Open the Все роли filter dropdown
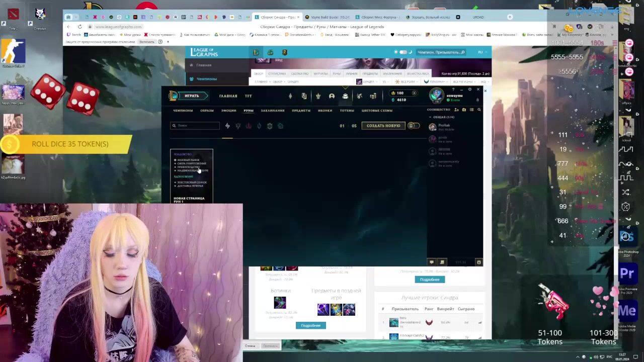This screenshot has height=362, width=644. point(407,81)
